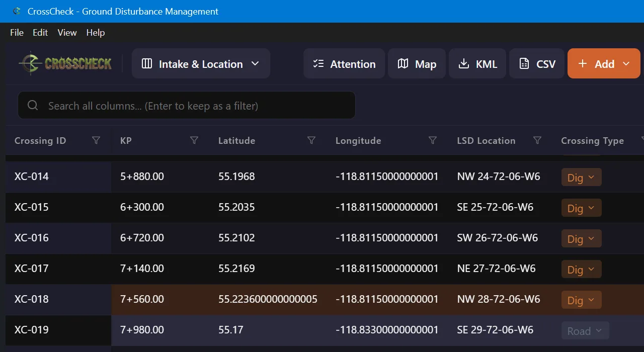Click the Crossing Type column header label
This screenshot has height=352, width=644.
click(x=592, y=141)
